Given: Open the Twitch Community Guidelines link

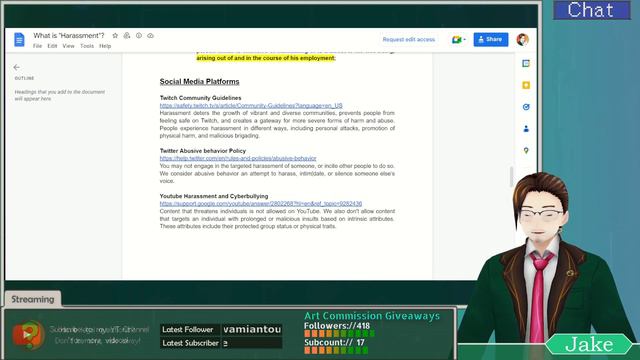Looking at the screenshot, I should (251, 105).
